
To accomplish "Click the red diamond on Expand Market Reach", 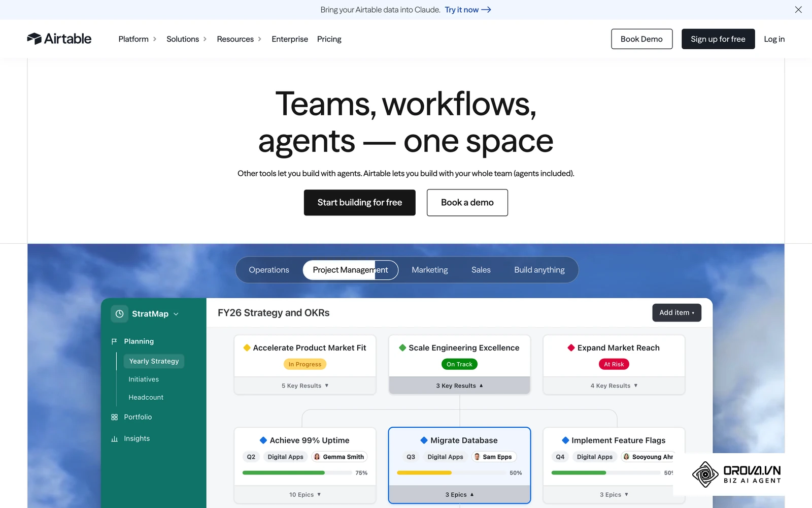I will click(x=571, y=347).
